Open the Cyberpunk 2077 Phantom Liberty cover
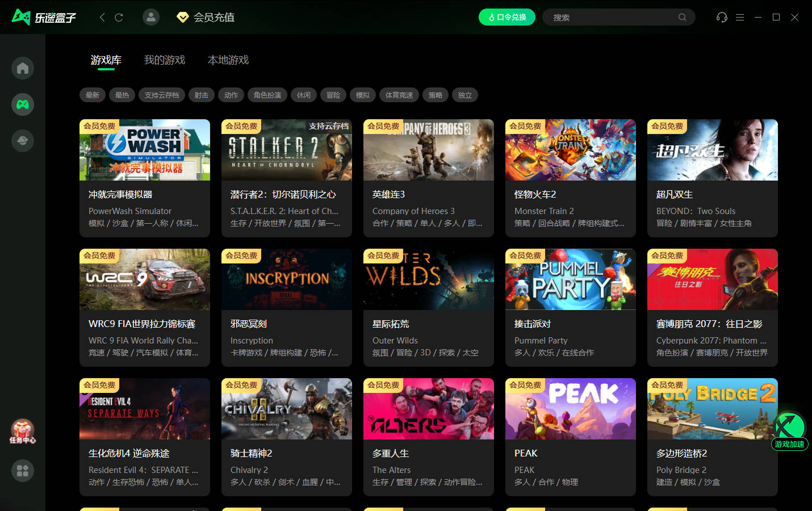 click(713, 279)
